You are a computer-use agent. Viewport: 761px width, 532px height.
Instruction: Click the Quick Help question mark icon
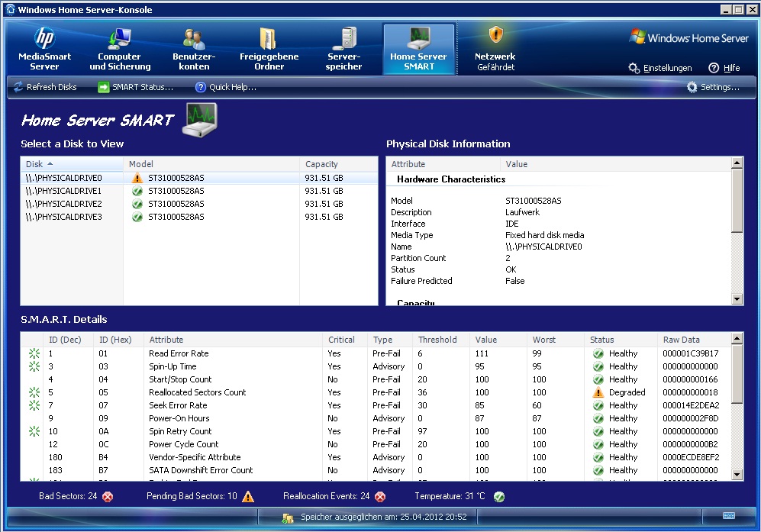[x=201, y=87]
